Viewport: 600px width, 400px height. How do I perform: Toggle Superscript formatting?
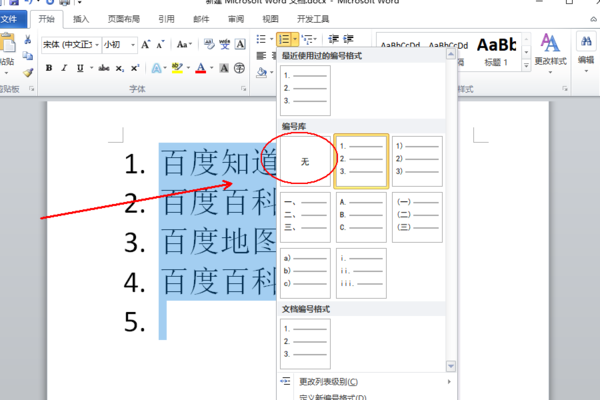tap(135, 68)
